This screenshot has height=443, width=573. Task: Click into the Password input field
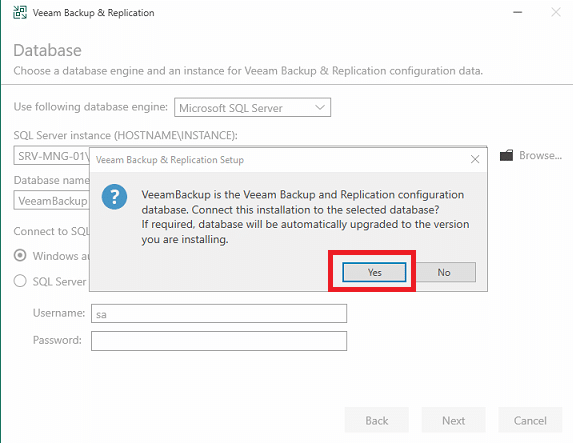coord(219,341)
